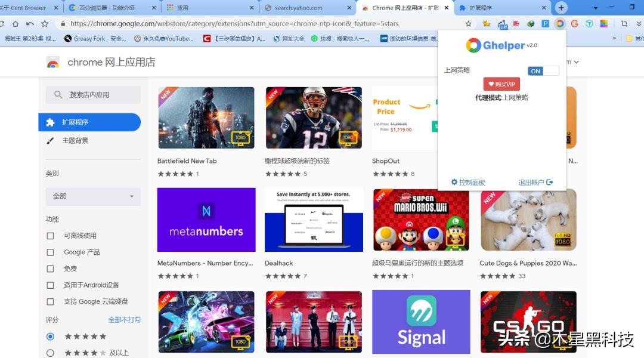The height and width of the screenshot is (358, 644).
Task: Open the Signal extension thumbnail
Action: click(x=421, y=322)
